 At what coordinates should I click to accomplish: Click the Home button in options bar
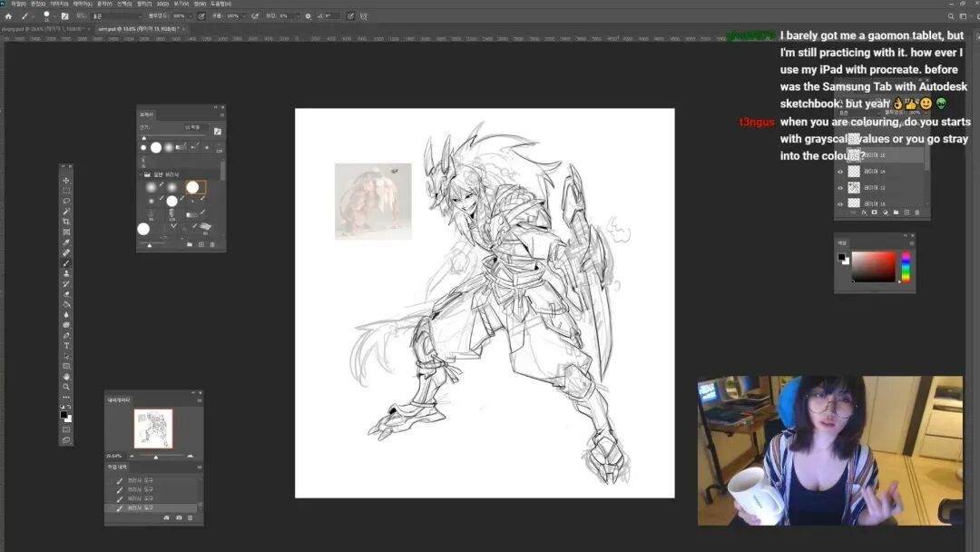pos(8,16)
